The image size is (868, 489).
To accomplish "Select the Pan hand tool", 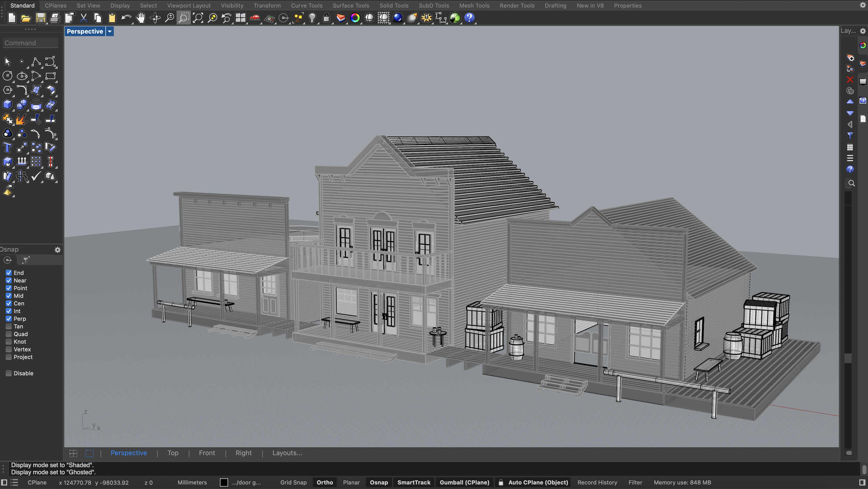I will [x=141, y=18].
